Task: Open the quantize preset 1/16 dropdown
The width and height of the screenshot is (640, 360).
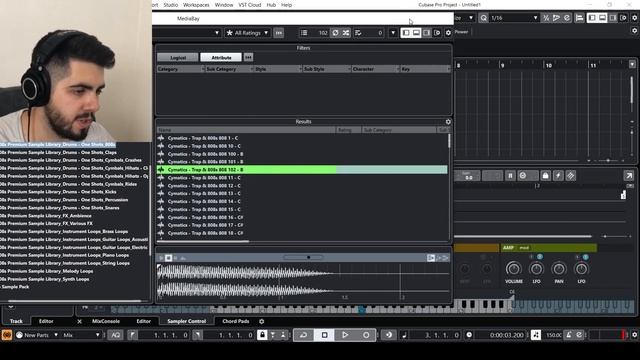Action: [x=514, y=18]
